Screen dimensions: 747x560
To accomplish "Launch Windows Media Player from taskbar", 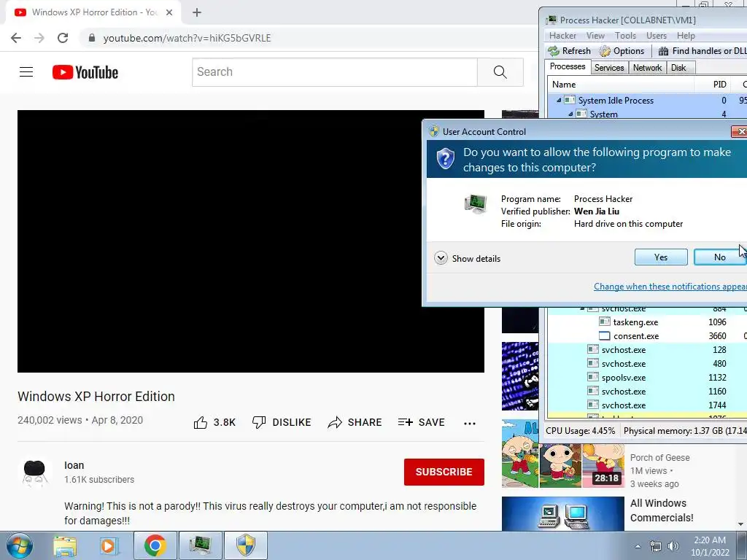I will (x=109, y=545).
